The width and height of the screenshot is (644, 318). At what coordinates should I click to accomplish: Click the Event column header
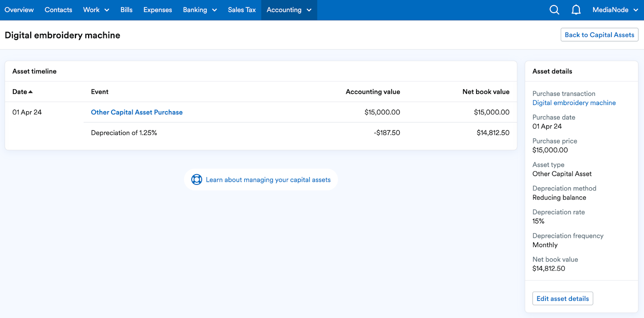point(99,92)
